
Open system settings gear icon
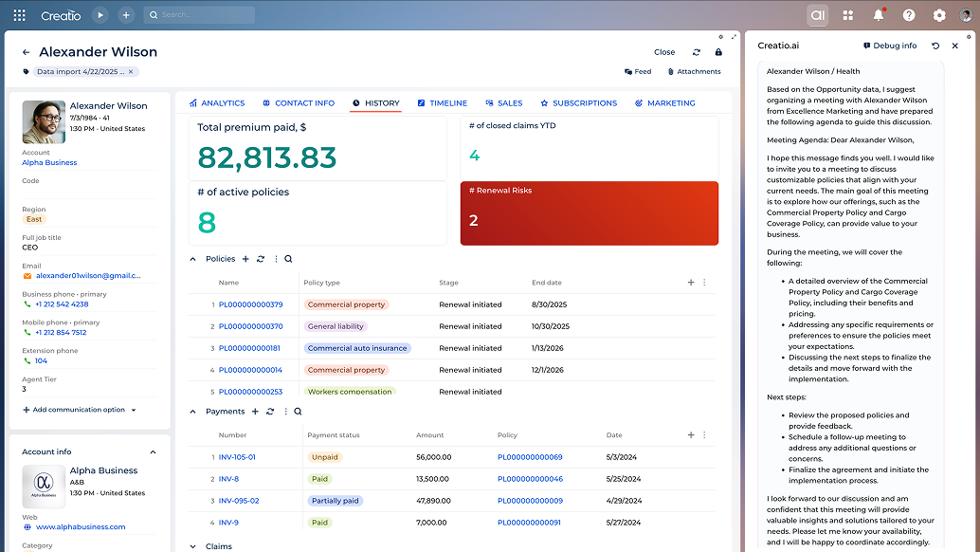(x=939, y=15)
